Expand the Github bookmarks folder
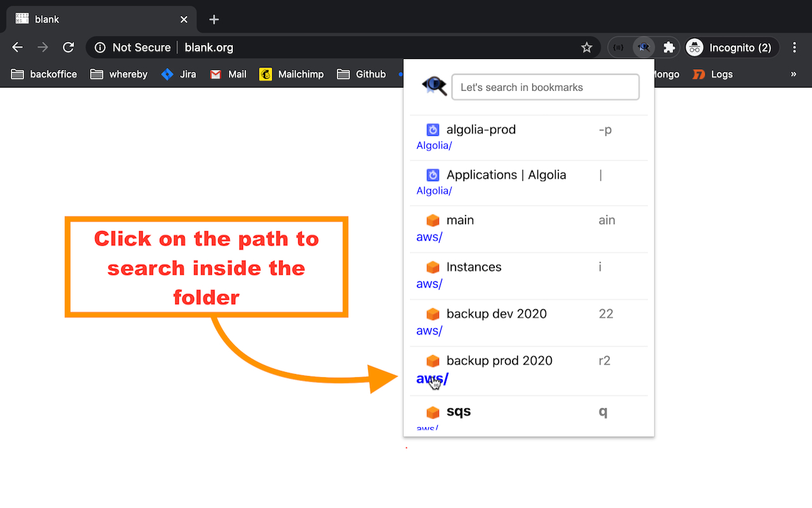The height and width of the screenshot is (508, 812). click(361, 74)
